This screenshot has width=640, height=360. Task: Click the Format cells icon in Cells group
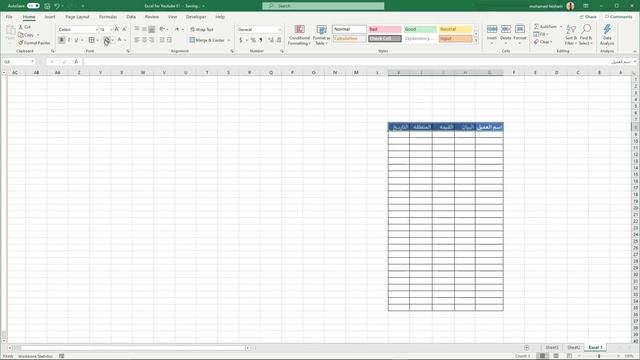coord(520,29)
